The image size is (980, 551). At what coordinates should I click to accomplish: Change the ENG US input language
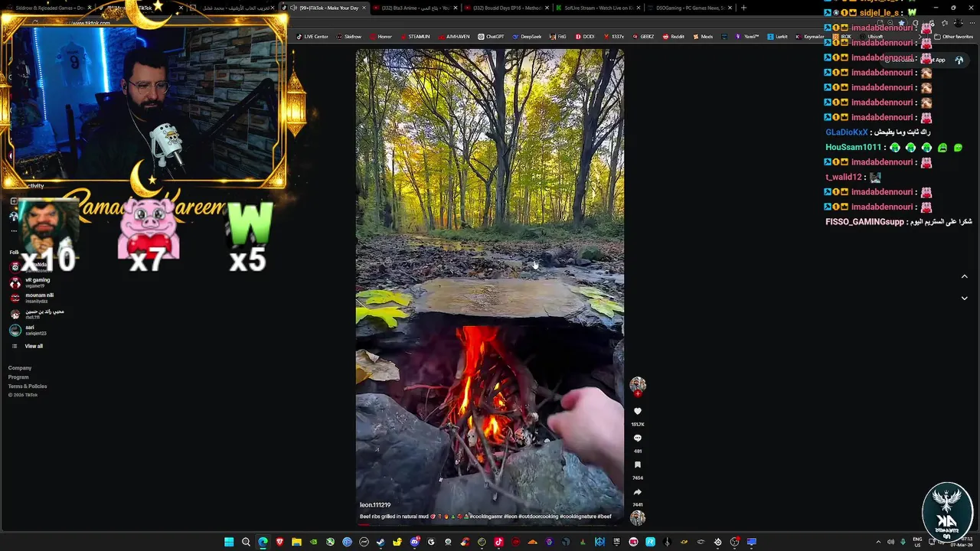pos(918,542)
